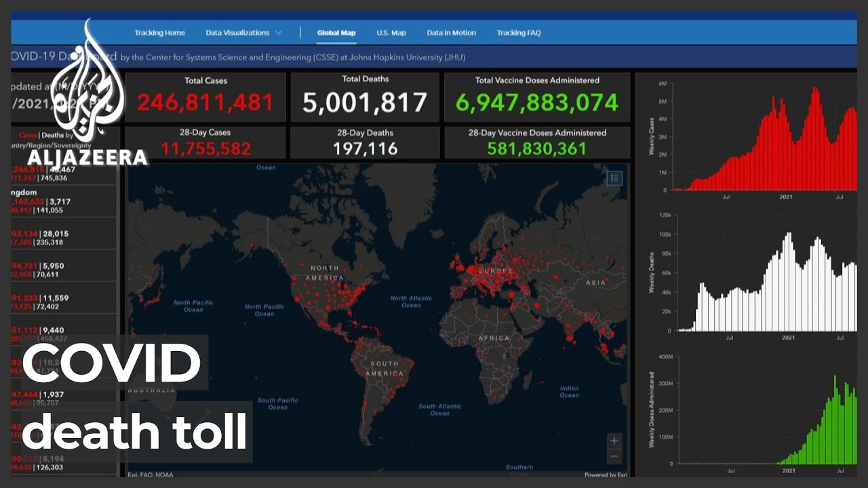Image resolution: width=868 pixels, height=488 pixels.
Task: Click the Indian Ocean label on the map
Action: pos(569,392)
